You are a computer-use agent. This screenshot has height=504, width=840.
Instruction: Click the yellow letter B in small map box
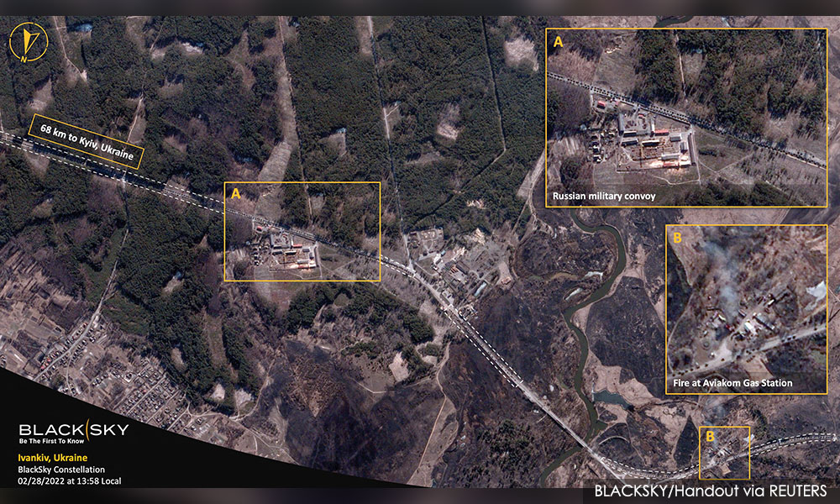click(x=710, y=437)
